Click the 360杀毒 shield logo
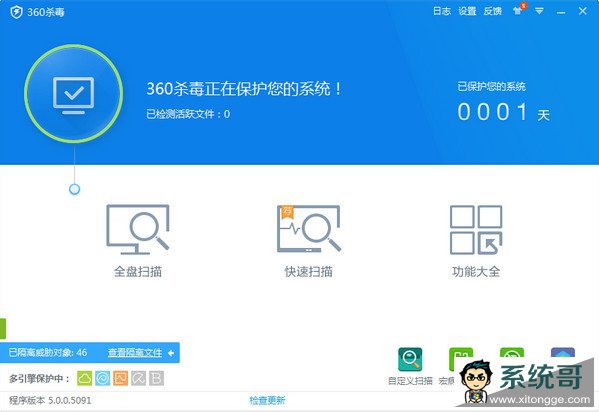This screenshot has width=599, height=412. (16, 12)
